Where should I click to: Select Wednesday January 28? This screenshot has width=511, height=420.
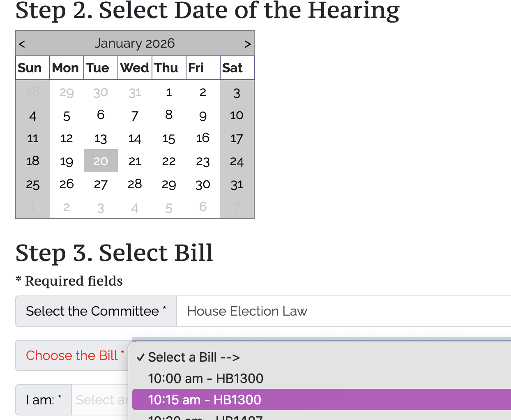(135, 184)
